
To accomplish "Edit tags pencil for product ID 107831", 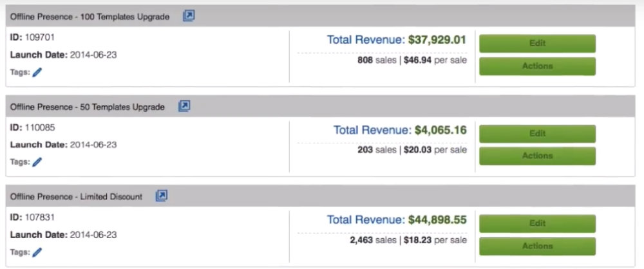I will point(37,252).
